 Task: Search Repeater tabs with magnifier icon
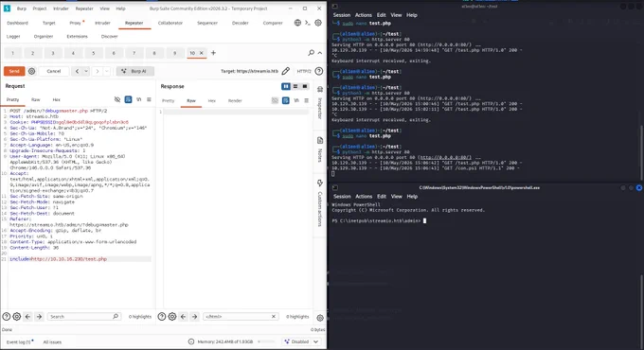[x=311, y=53]
